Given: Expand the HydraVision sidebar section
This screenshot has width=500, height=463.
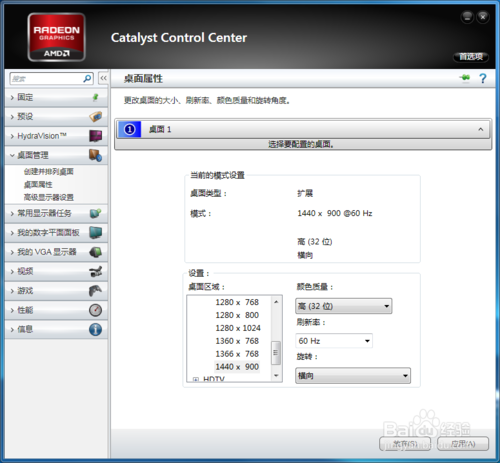Looking at the screenshot, I should click(x=56, y=136).
